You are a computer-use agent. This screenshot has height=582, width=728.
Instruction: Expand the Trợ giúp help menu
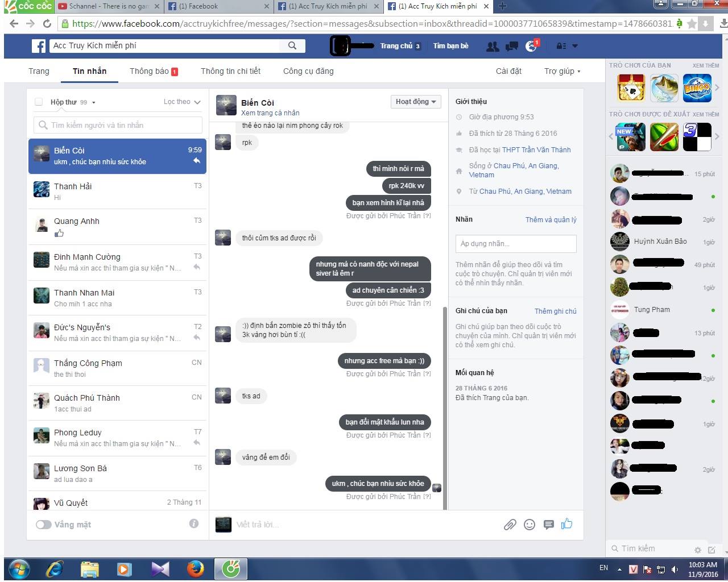[x=562, y=71]
